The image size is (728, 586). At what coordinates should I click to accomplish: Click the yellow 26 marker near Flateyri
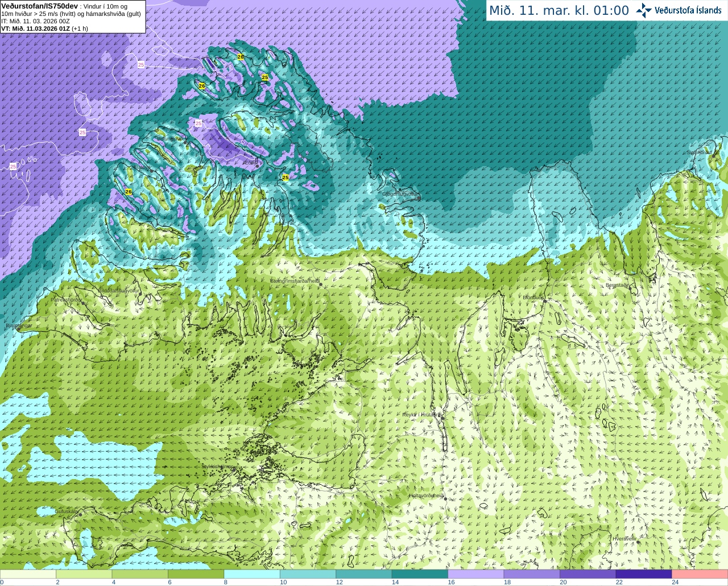click(x=129, y=192)
